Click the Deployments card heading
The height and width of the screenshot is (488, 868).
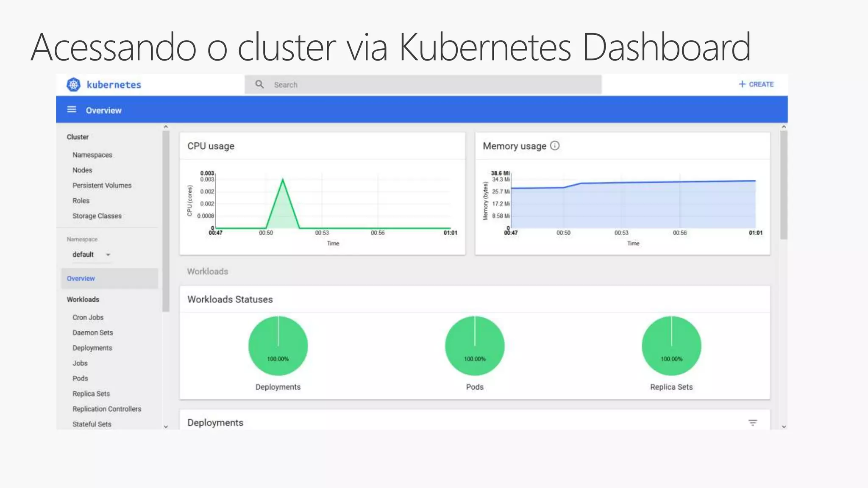coord(215,423)
